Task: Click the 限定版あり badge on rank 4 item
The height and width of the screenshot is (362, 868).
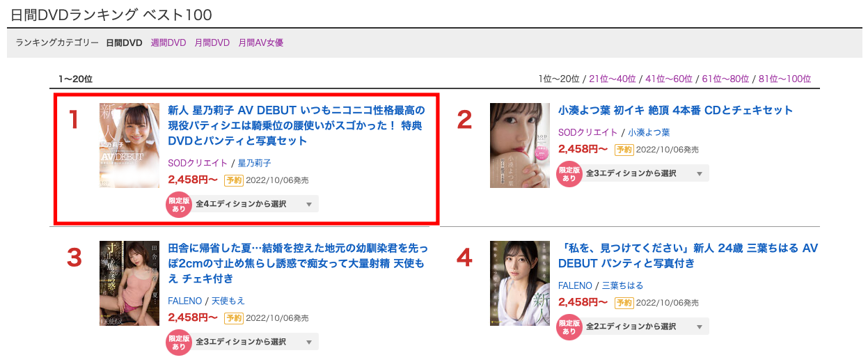Action: tap(569, 326)
